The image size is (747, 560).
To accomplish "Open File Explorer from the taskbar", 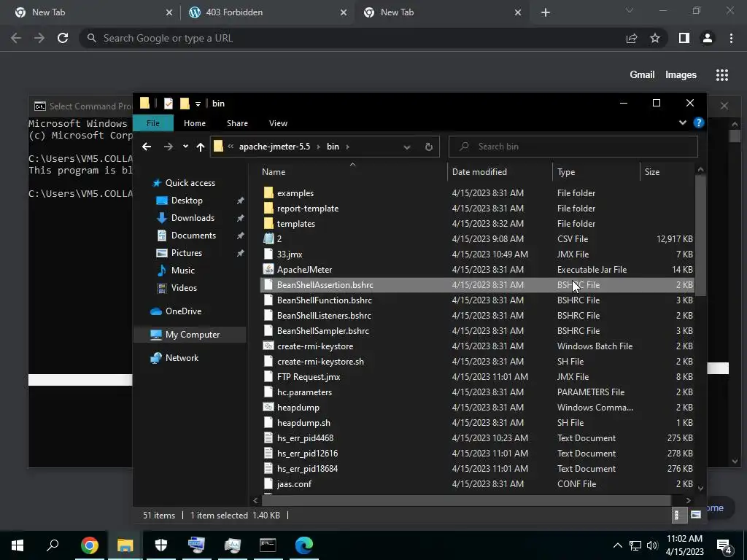I will point(125,545).
